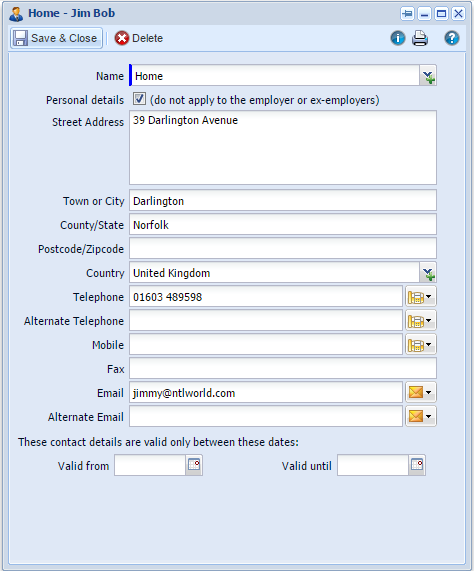Click the printer icon in toolbar
The width and height of the screenshot is (474, 571).
[420, 38]
